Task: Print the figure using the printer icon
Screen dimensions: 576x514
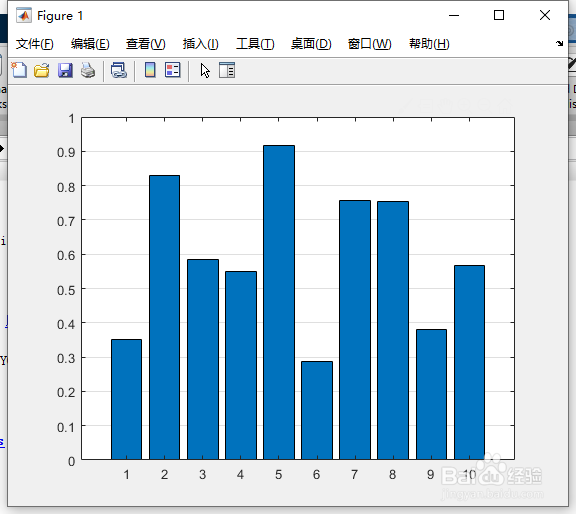Action: coord(88,70)
